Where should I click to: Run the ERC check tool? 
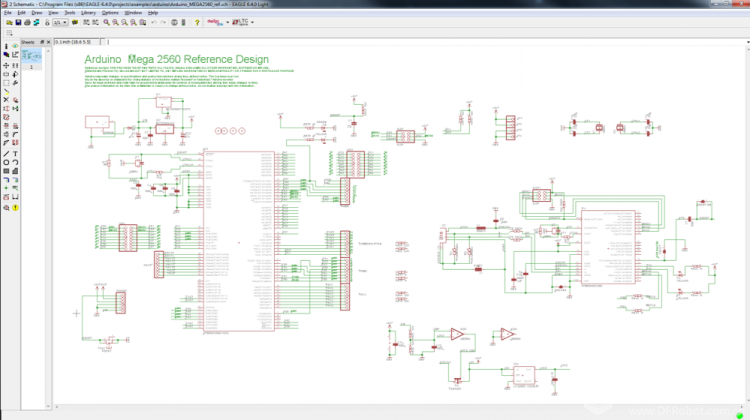[6, 208]
